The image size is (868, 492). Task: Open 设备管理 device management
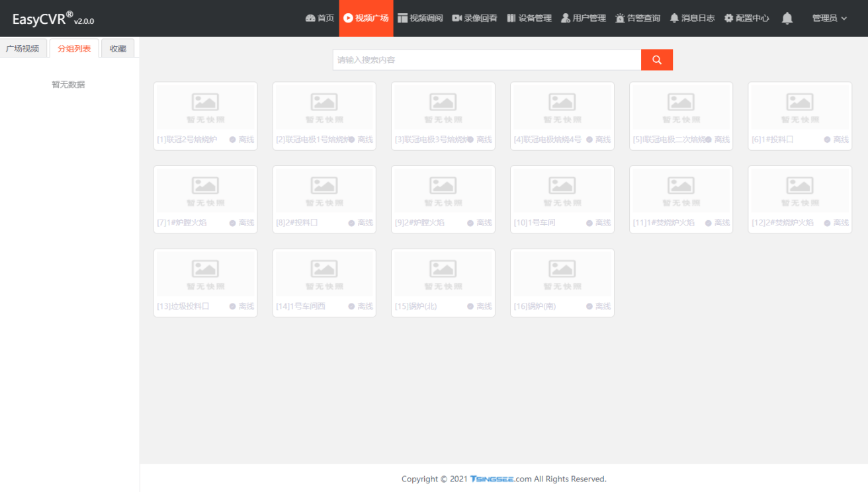pyautogui.click(x=529, y=19)
